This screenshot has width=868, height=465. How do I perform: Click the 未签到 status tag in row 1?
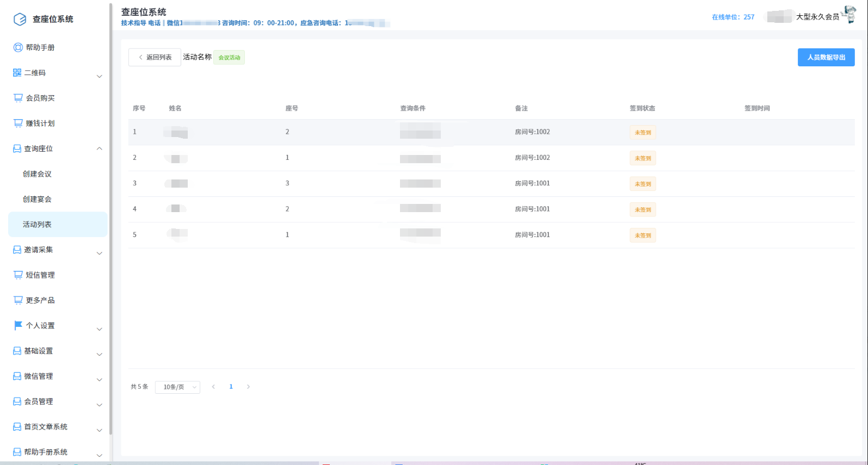pos(642,133)
